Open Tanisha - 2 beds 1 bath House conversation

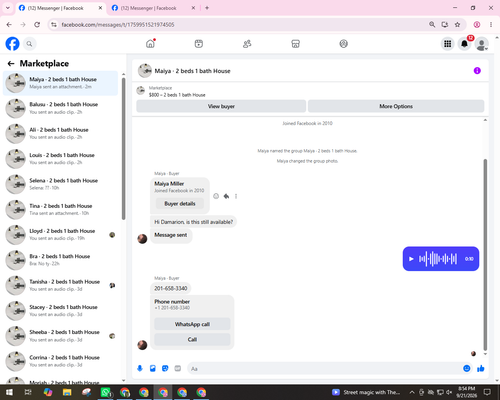pyautogui.click(x=60, y=285)
